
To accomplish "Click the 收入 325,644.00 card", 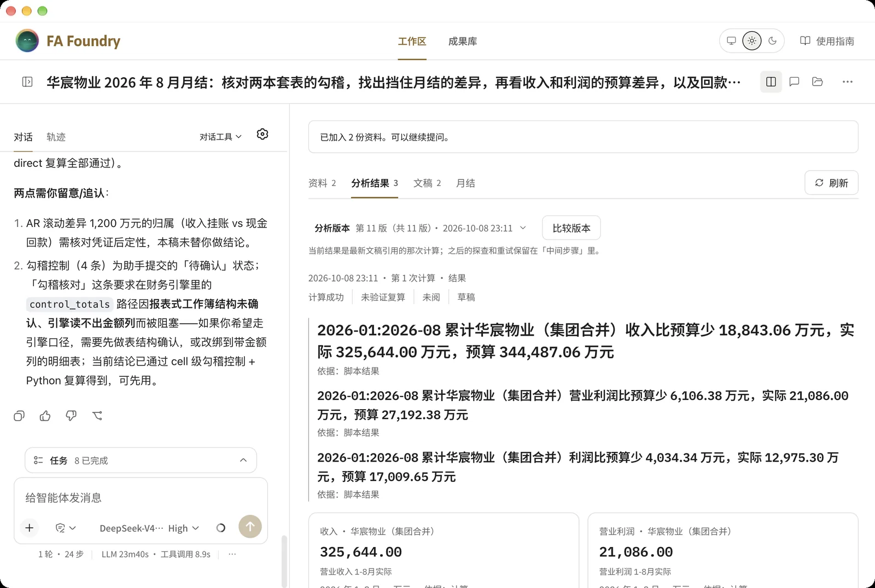I will (444, 550).
